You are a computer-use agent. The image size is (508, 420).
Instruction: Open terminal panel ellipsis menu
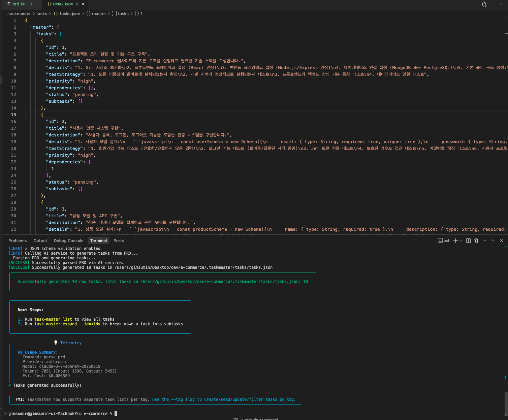tap(484, 240)
